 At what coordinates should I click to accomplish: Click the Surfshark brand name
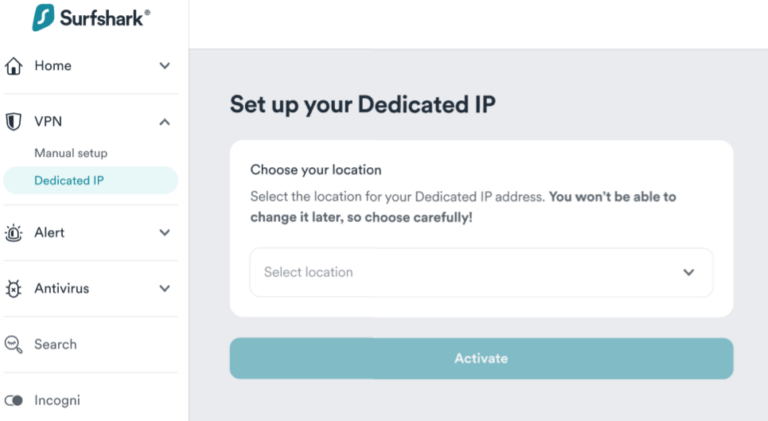tap(105, 17)
